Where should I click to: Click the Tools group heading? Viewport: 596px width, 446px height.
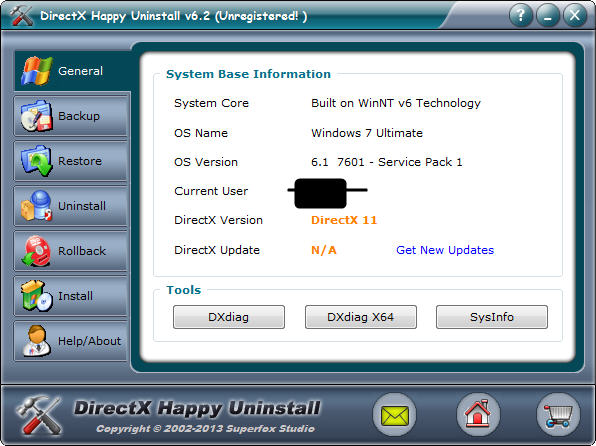coord(184,290)
